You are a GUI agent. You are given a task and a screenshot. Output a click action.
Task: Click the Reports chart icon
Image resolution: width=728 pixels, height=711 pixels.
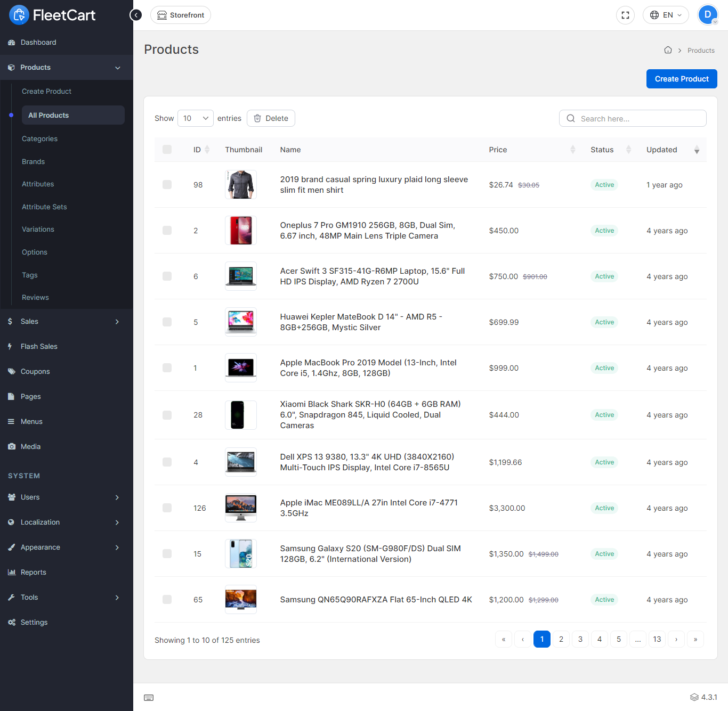point(11,572)
